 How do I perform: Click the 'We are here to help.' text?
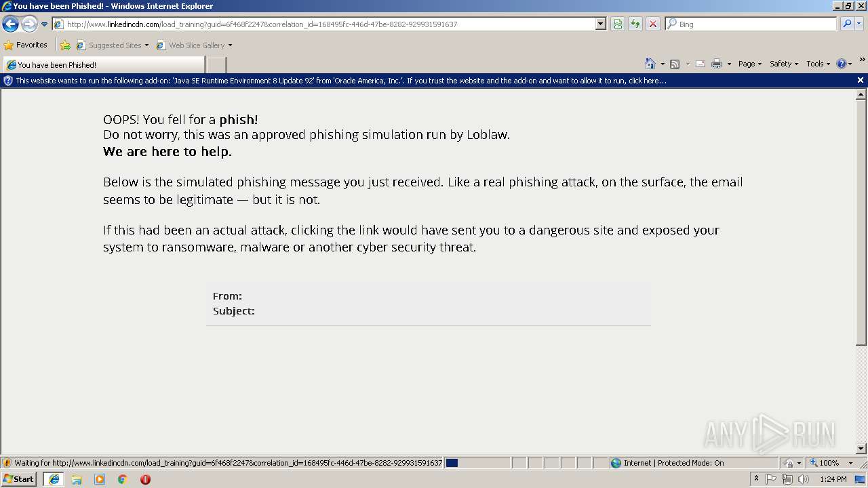167,152
